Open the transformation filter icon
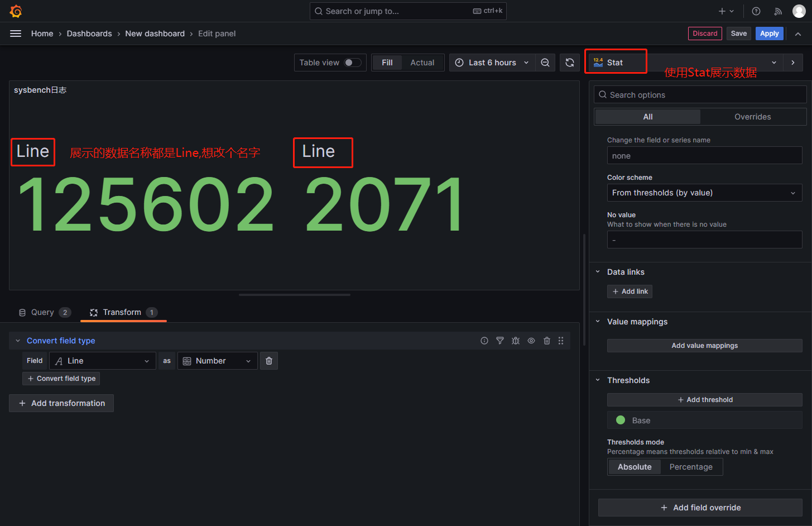This screenshot has height=526, width=812. click(500, 341)
